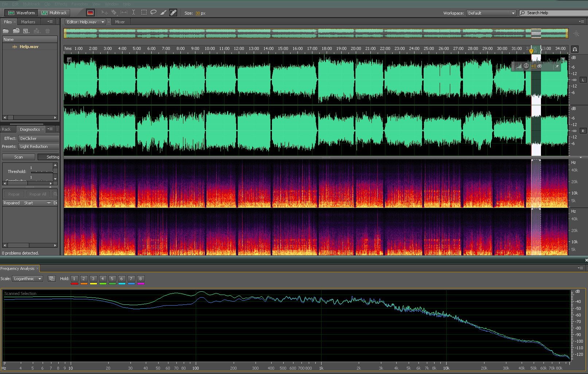Select the Marquee Selection tool

(144, 13)
